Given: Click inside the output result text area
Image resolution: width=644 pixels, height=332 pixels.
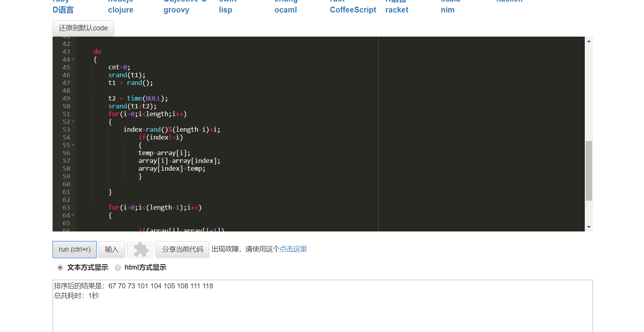Looking at the screenshot, I should click(323, 306).
